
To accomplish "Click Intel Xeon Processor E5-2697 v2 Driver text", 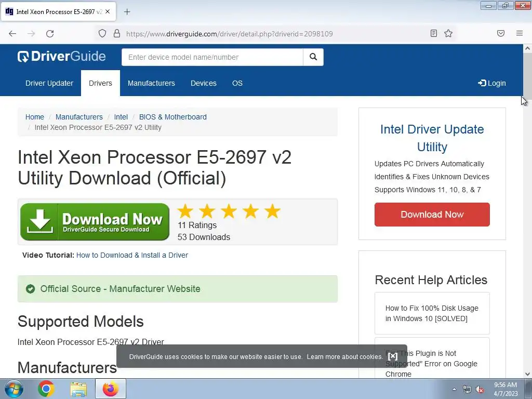I will pos(91,342).
